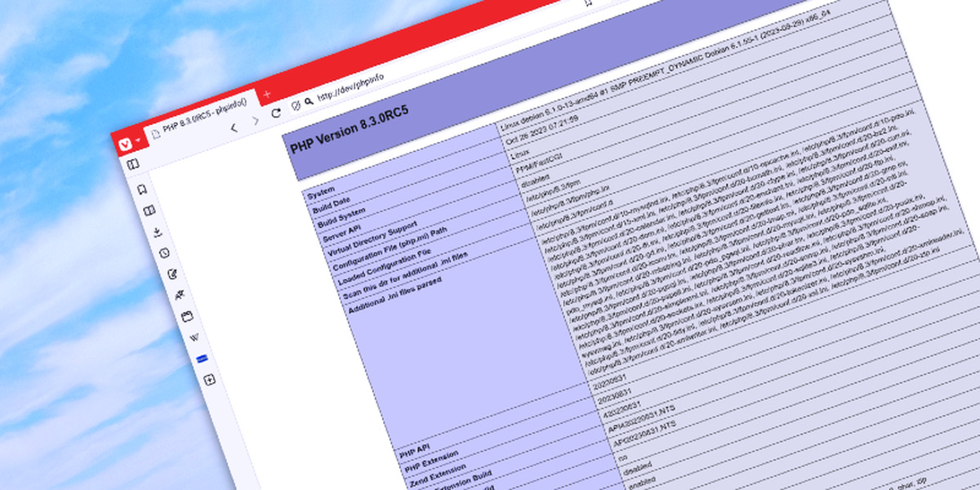Screen dimensions: 980x490
Task: Open the Wikipedia web panel
Action: [x=194, y=337]
